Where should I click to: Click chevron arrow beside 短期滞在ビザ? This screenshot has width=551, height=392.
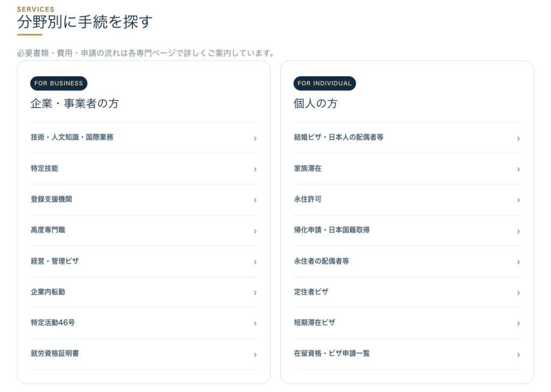[518, 324]
